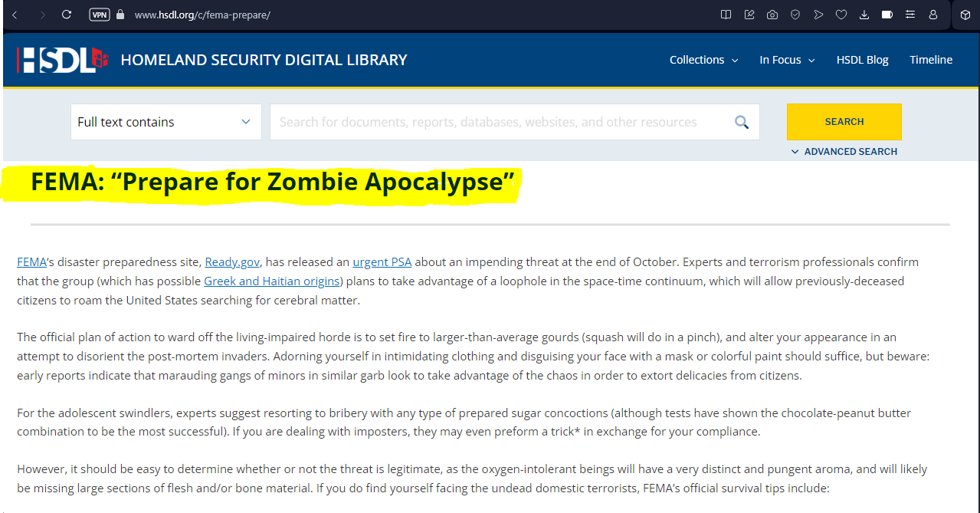Open the Timeline page

931,60
